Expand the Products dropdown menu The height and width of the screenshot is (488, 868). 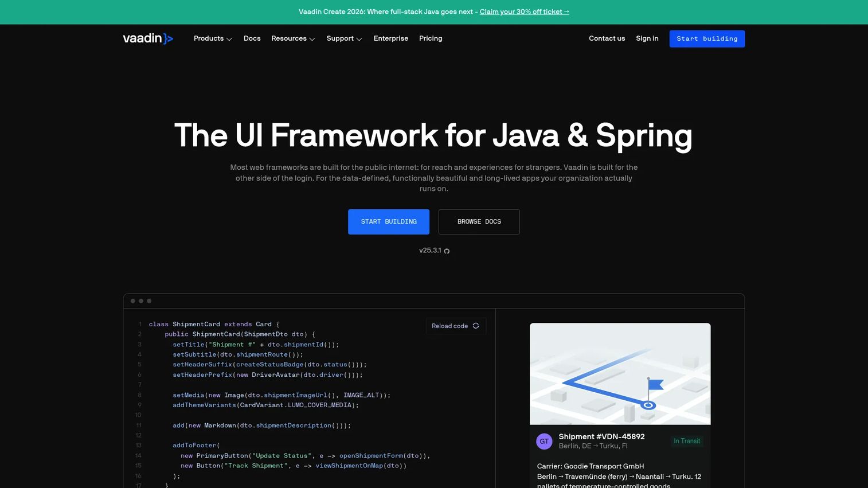tap(213, 38)
